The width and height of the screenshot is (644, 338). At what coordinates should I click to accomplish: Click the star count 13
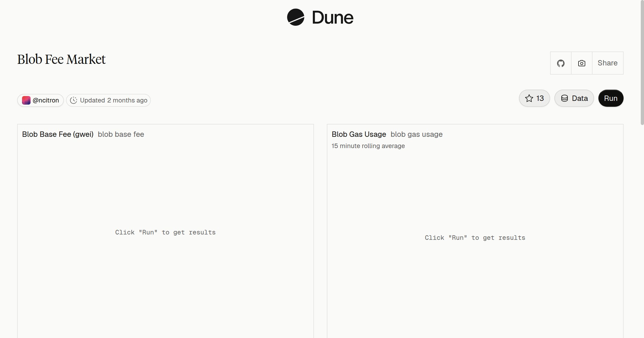(x=540, y=98)
